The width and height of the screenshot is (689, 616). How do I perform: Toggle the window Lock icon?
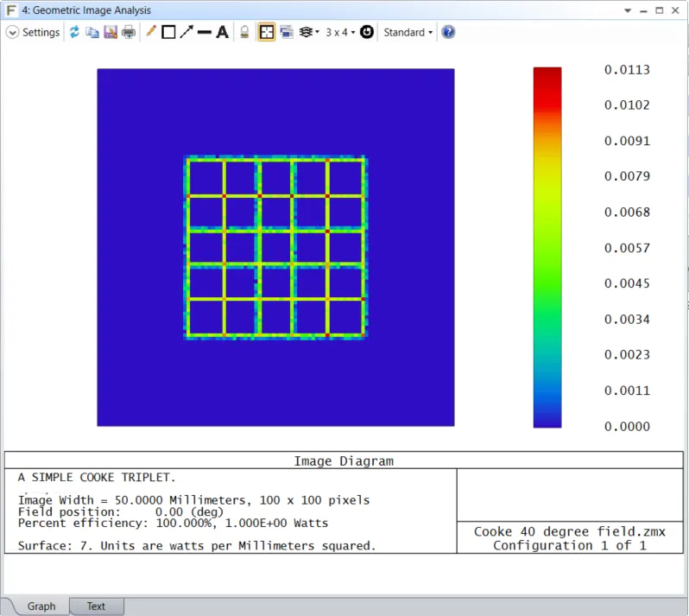(244, 32)
